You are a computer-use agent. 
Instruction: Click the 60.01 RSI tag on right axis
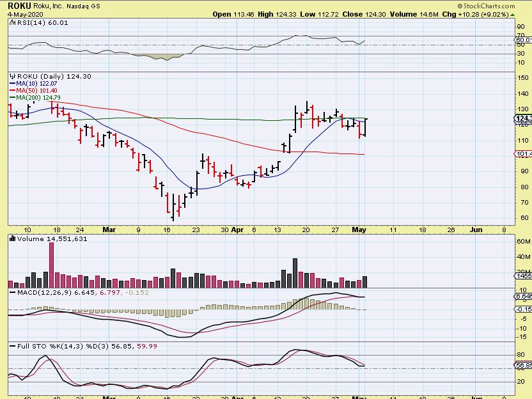[x=524, y=40]
